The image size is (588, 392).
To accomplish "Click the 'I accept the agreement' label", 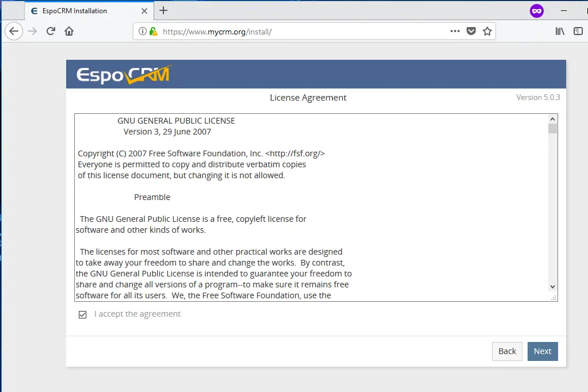I will [138, 314].
